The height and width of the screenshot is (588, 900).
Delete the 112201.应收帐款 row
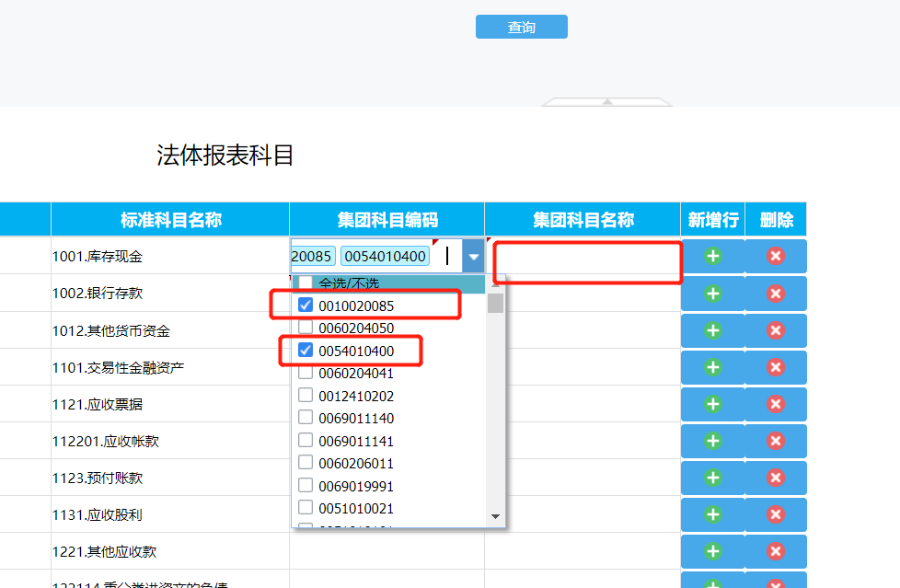point(776,441)
